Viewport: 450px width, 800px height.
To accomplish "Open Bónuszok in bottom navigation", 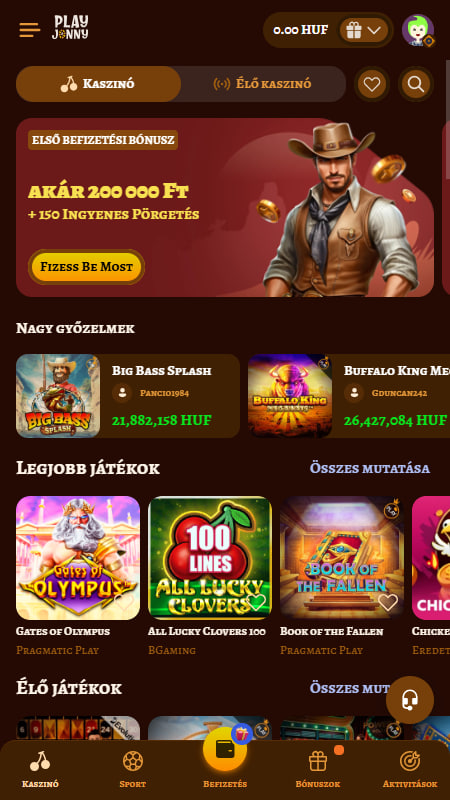I will (x=318, y=769).
